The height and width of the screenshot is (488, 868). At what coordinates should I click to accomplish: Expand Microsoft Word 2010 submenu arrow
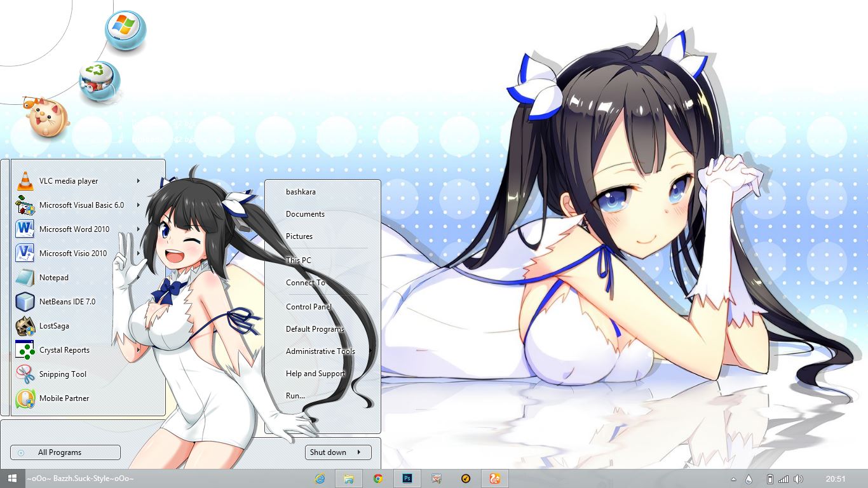(138, 229)
